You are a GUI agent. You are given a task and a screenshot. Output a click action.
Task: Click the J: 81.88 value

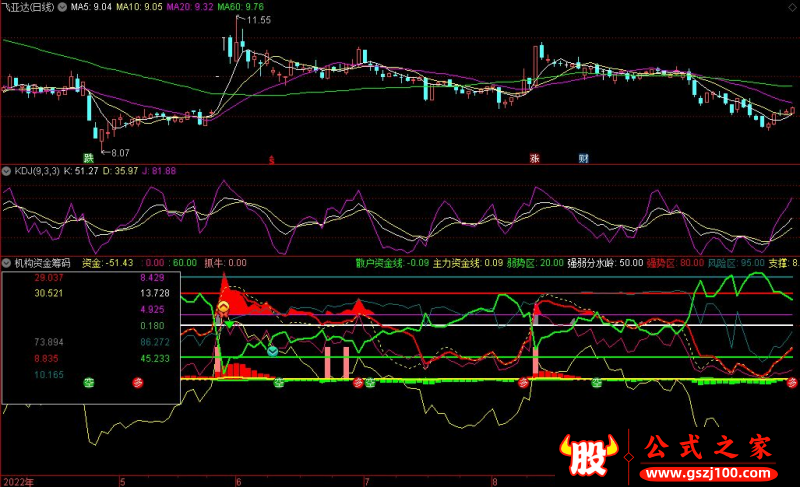point(159,171)
